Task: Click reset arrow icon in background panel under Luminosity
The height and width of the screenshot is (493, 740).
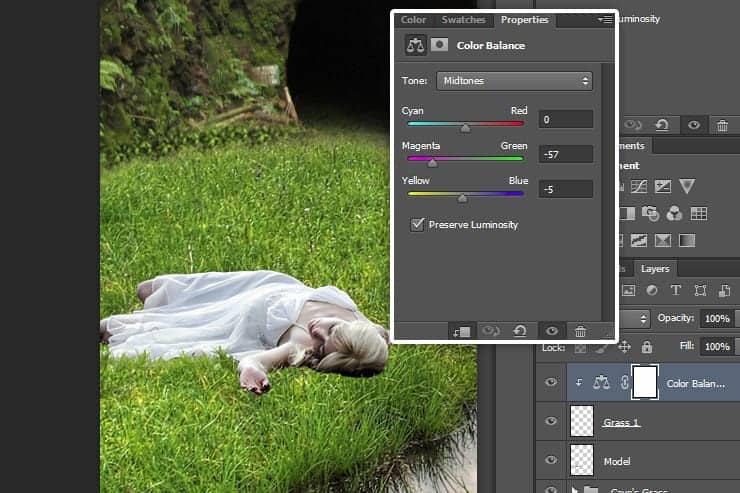Action: (662, 125)
